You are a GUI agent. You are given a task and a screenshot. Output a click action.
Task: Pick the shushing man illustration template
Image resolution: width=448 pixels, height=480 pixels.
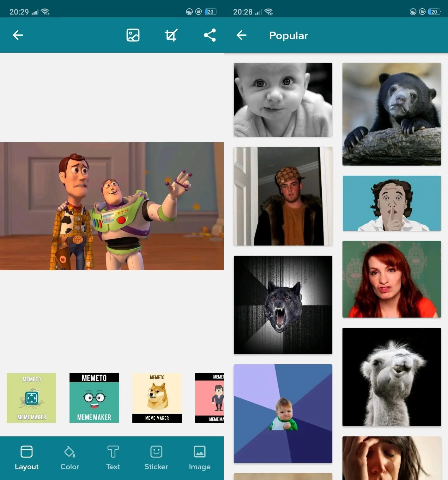(392, 203)
